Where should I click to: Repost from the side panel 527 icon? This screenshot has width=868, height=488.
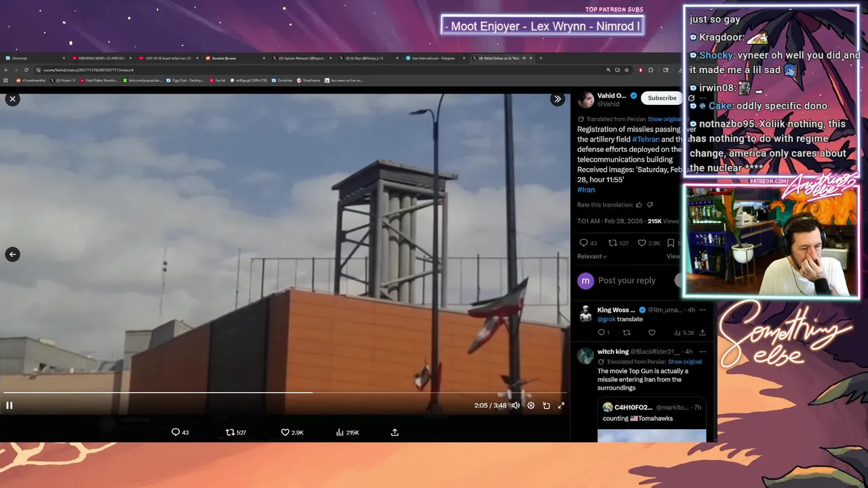click(612, 243)
